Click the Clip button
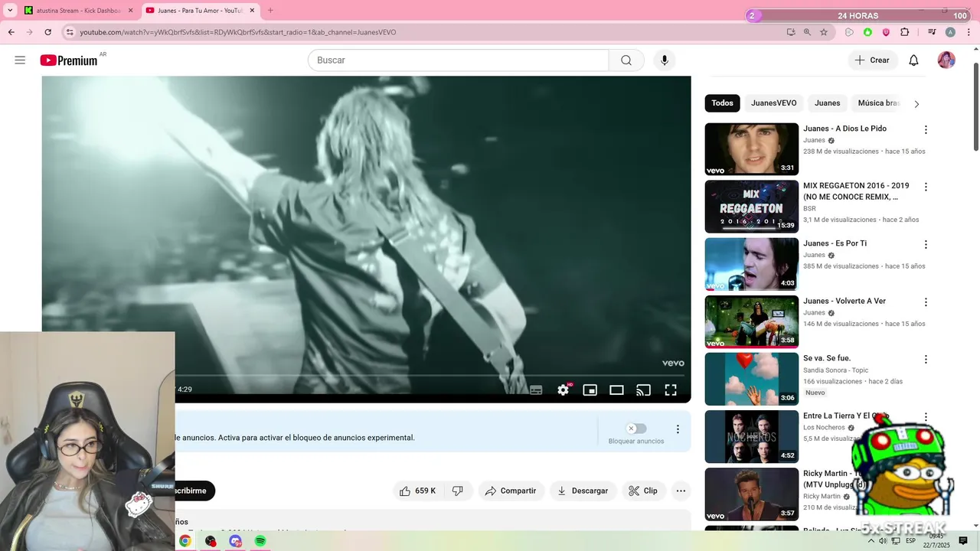 pos(643,491)
